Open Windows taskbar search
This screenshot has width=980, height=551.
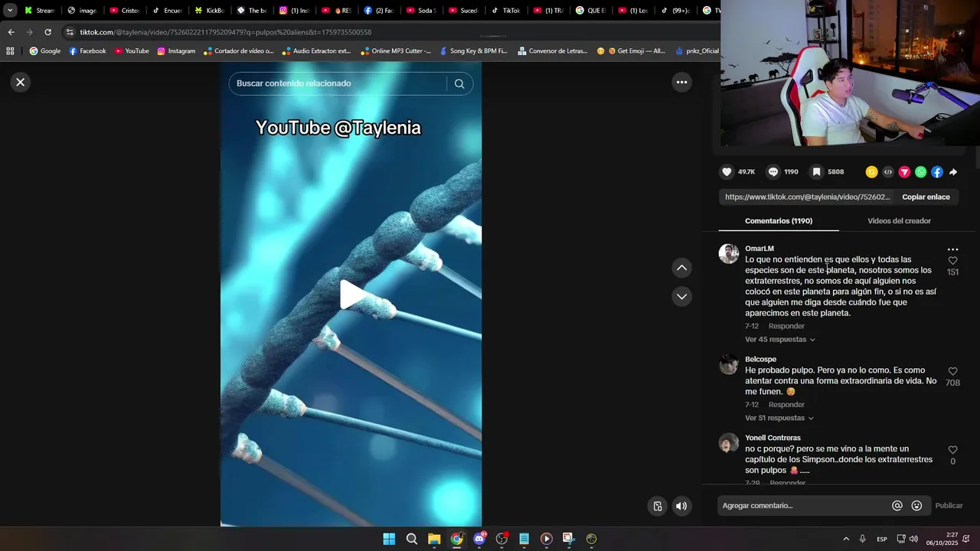412,539
